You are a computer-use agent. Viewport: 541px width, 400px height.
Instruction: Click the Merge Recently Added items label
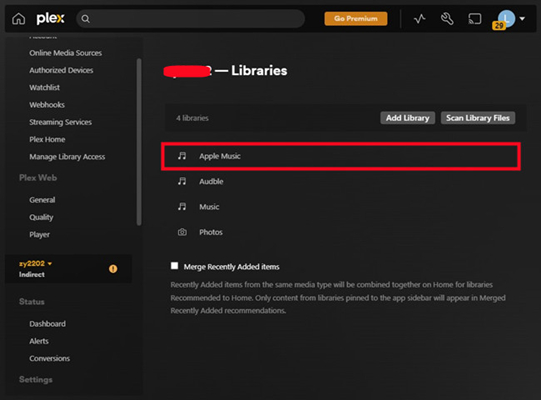[x=232, y=267]
